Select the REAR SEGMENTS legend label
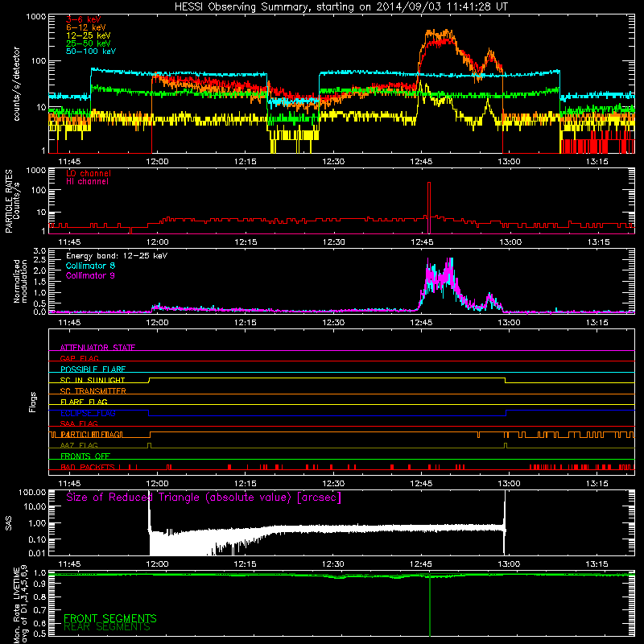Screen dimensions: 644x644 107,627
